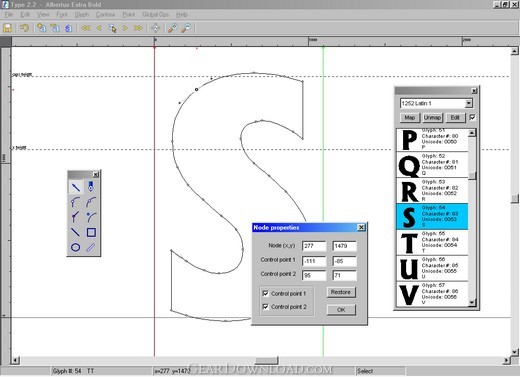This screenshot has width=520, height=377.
Task: Click the Undo arrow toolbar icon
Action: pos(24,28)
